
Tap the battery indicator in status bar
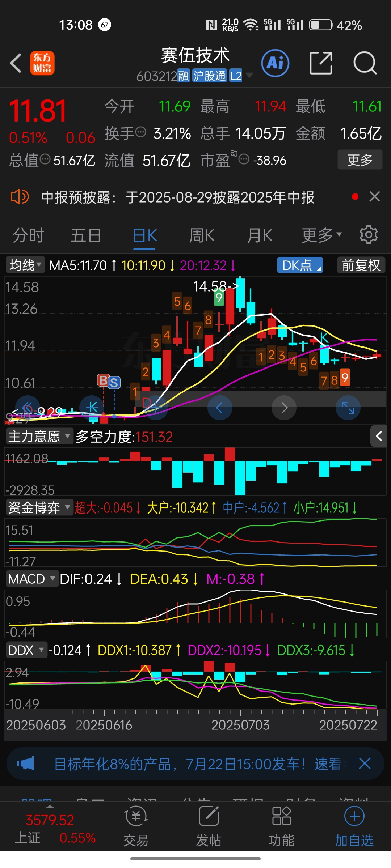(x=321, y=25)
